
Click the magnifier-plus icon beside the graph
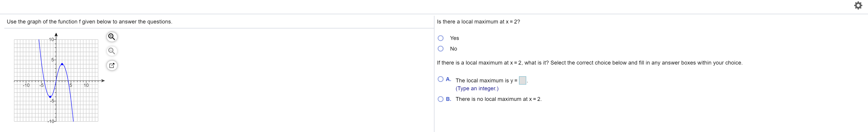click(x=112, y=36)
